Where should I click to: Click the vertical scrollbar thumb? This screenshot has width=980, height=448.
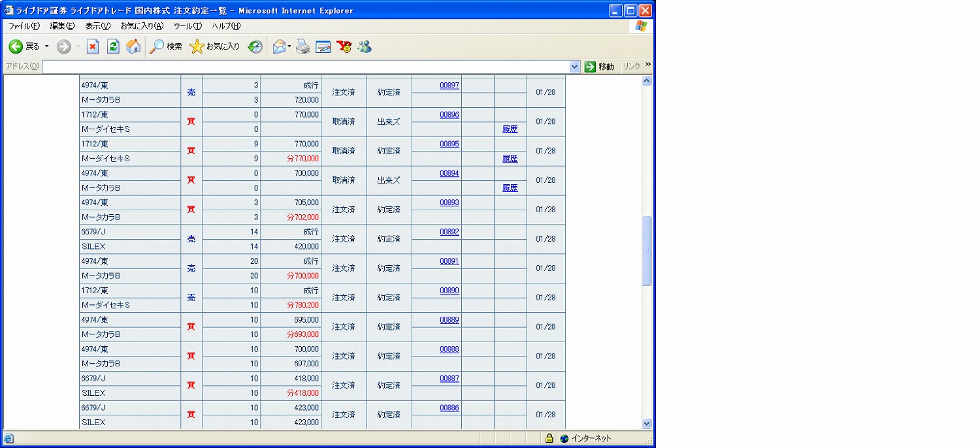(x=647, y=251)
